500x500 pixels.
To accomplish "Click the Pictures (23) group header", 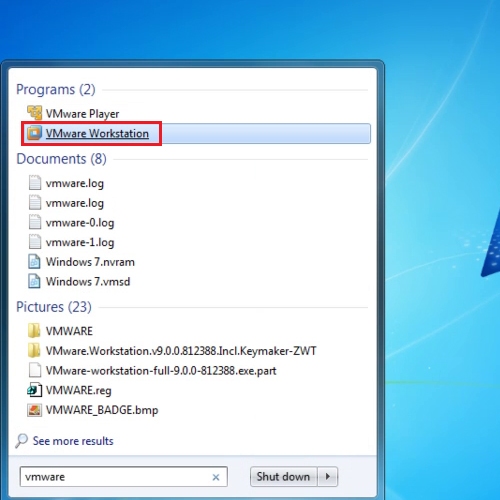I will pos(54,307).
